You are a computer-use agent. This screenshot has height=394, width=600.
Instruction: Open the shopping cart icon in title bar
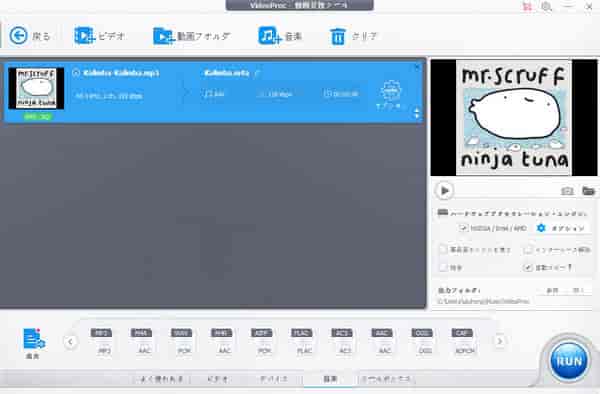(x=527, y=7)
